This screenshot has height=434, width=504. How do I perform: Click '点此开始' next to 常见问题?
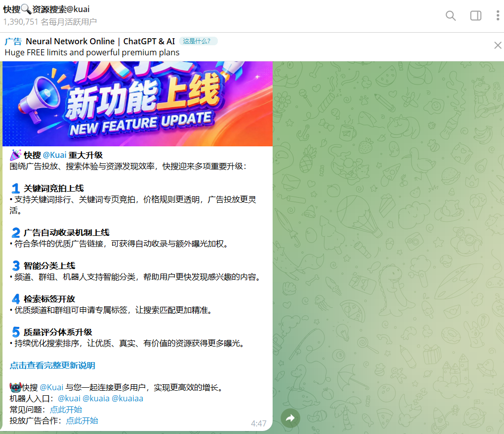(66, 409)
